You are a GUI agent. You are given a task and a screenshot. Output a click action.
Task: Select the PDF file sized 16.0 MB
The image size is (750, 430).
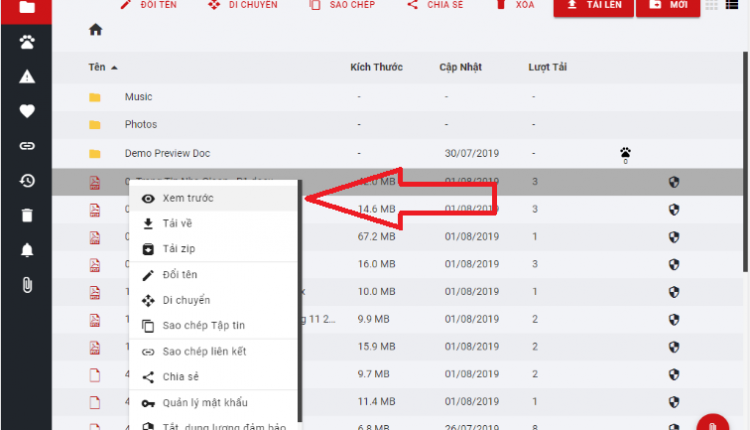point(95,265)
